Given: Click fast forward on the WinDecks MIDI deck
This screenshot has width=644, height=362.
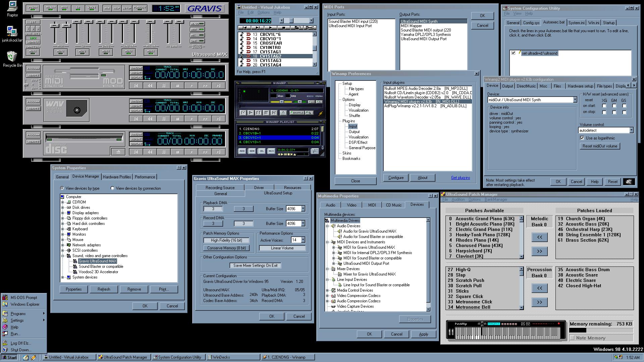Looking at the screenshot, I should pos(205,85).
